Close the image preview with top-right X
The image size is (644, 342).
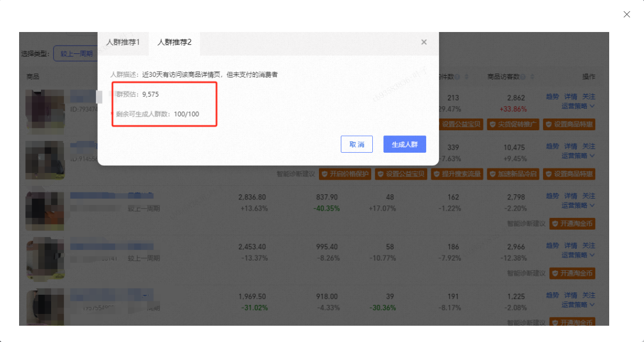[x=627, y=15]
